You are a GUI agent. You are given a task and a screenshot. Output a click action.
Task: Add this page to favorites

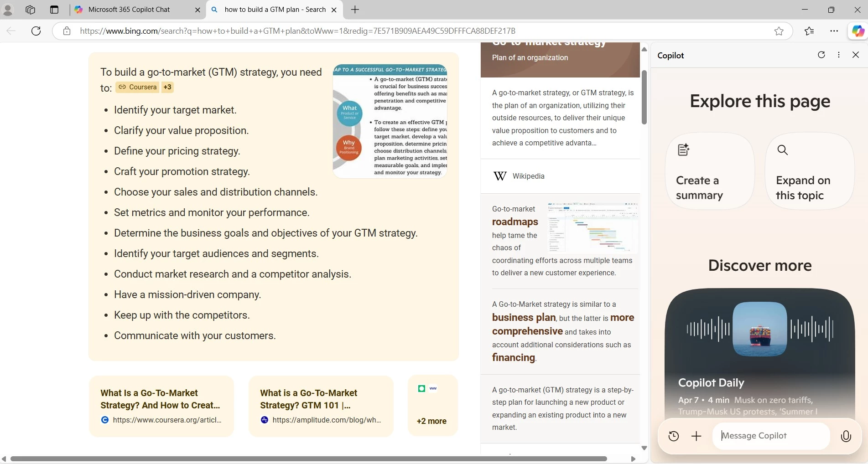tap(779, 31)
